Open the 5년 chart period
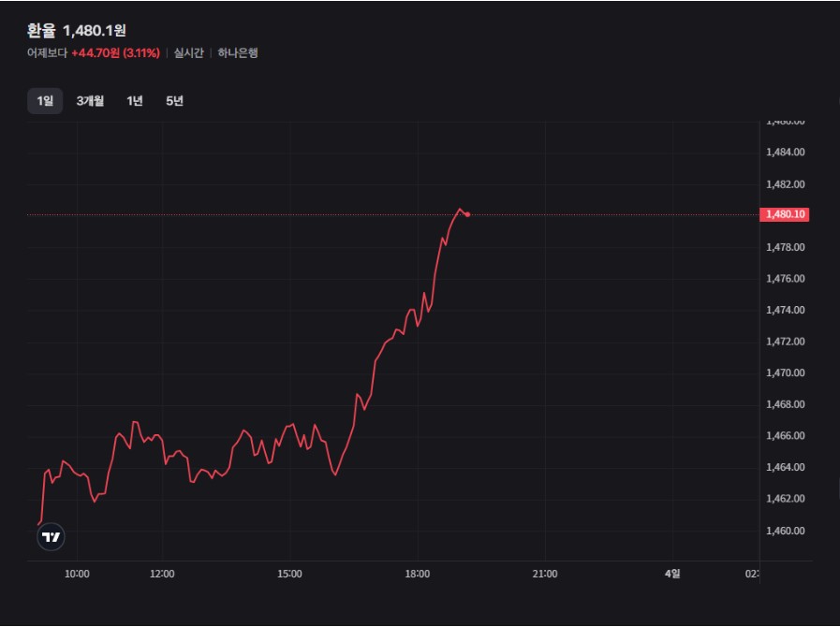840x627 pixels. click(x=174, y=101)
